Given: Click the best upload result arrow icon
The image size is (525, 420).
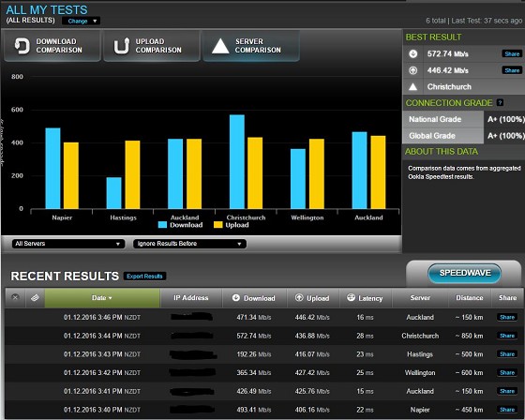Looking at the screenshot, I should tap(412, 70).
